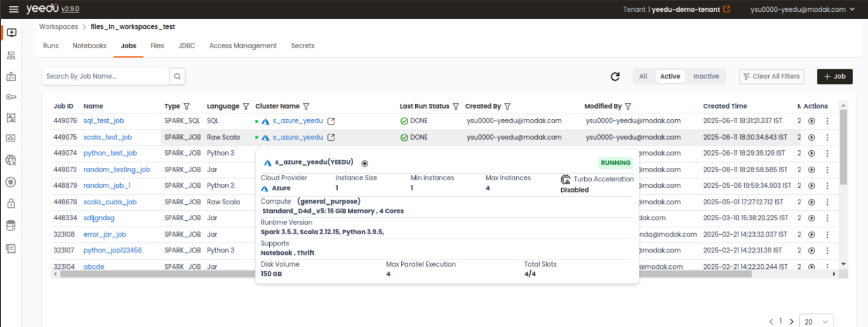Viewport: 868px width, 327px height.
Task: Open more actions menu for random_job_1
Action: 828,186
